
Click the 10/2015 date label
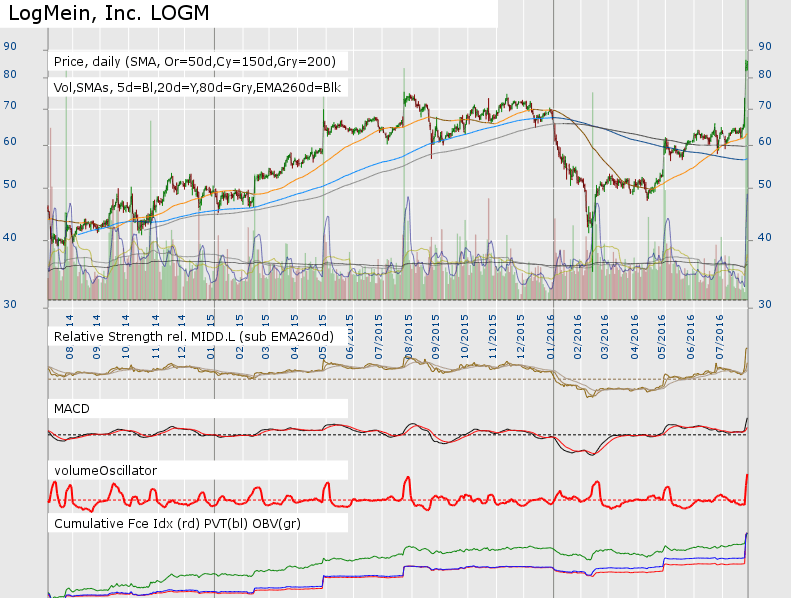tap(465, 337)
